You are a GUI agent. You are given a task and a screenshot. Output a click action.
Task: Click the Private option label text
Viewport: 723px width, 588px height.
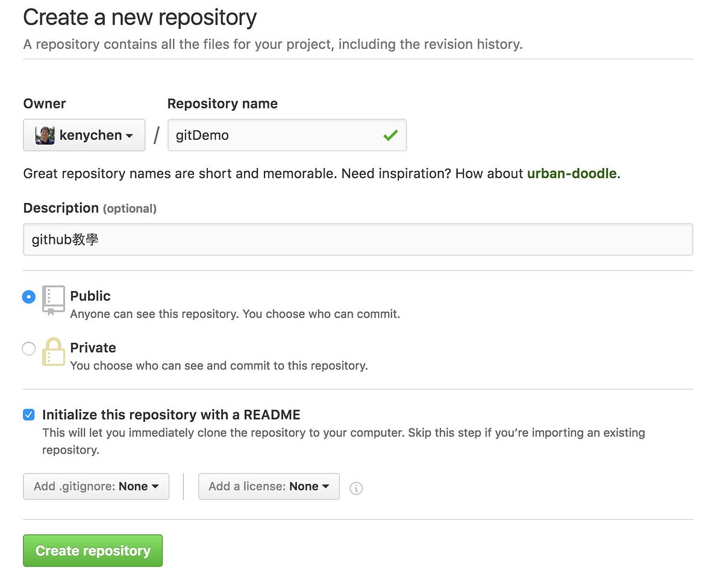pyautogui.click(x=93, y=348)
